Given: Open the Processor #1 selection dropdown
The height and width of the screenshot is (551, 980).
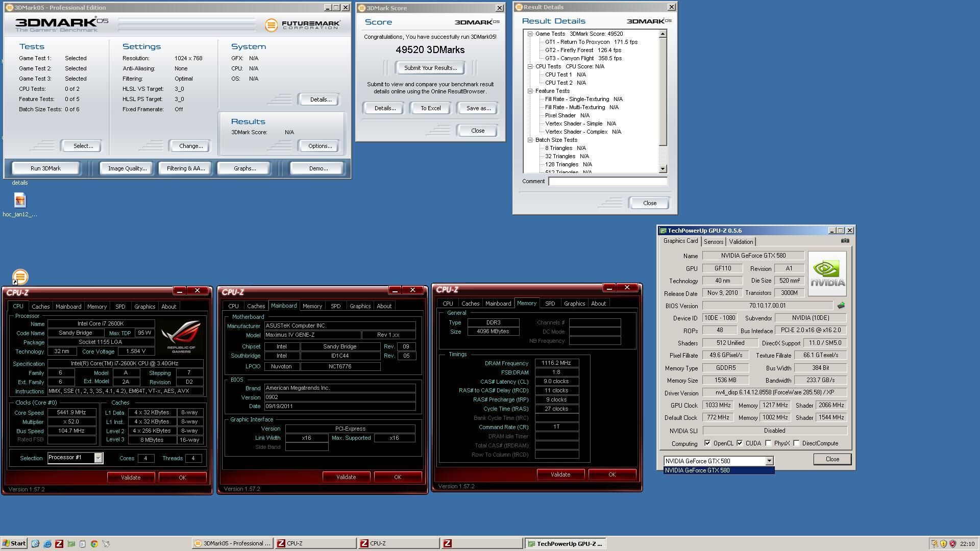Looking at the screenshot, I should (x=97, y=458).
